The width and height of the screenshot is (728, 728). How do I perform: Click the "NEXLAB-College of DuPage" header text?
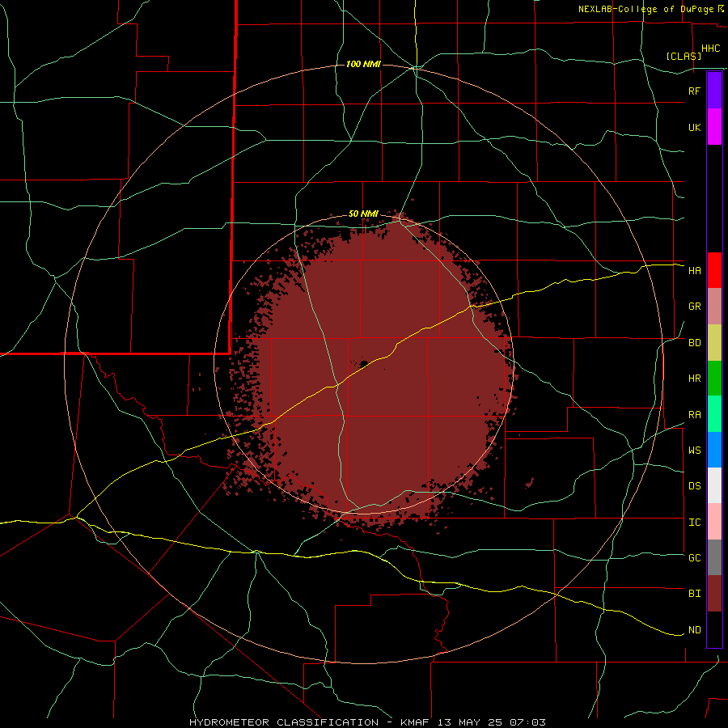(647, 9)
